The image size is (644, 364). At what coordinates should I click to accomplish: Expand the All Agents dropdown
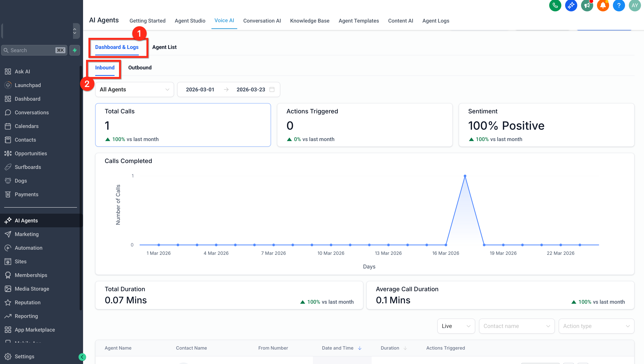[134, 89]
